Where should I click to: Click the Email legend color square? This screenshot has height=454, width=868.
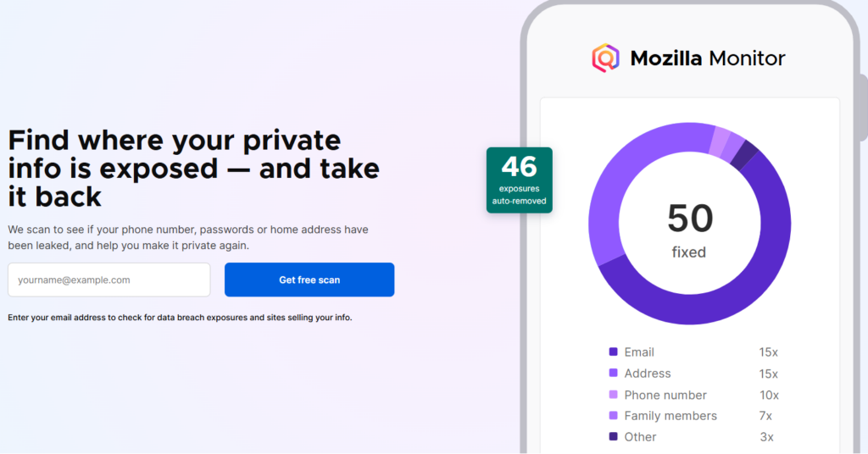point(613,352)
